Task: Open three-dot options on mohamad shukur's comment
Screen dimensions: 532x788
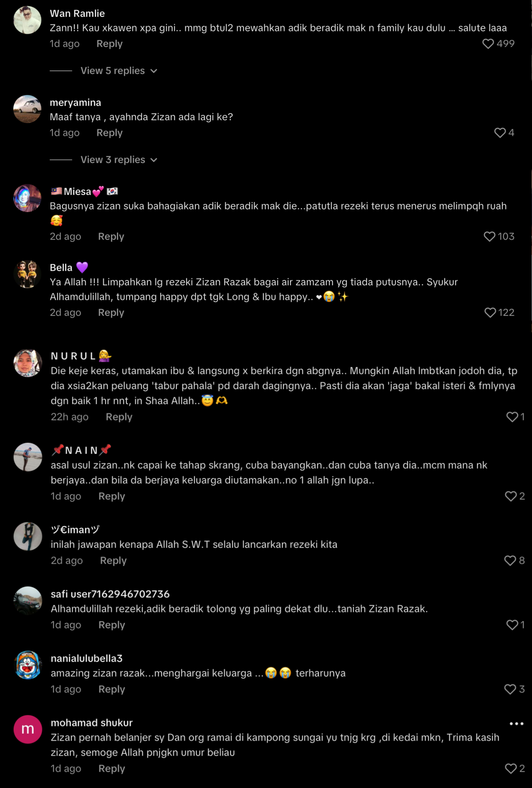Action: 516,724
